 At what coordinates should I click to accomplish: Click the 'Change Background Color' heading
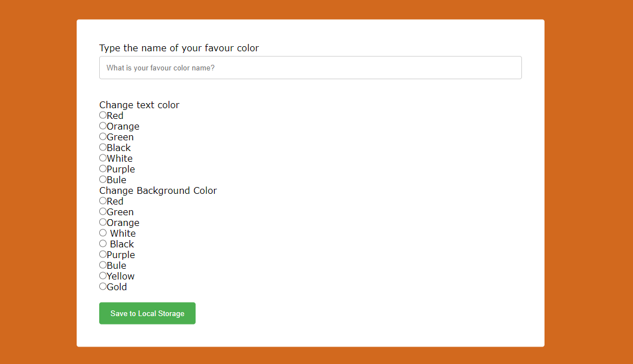coord(158,190)
